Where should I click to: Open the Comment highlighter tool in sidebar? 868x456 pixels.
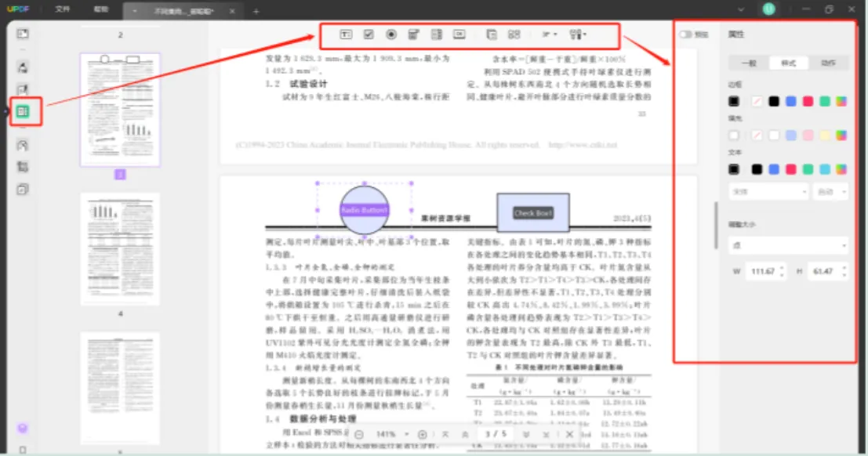[23, 67]
